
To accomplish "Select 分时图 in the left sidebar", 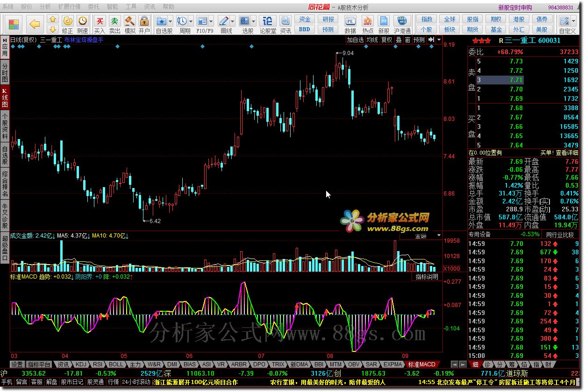I will click(x=5, y=72).
